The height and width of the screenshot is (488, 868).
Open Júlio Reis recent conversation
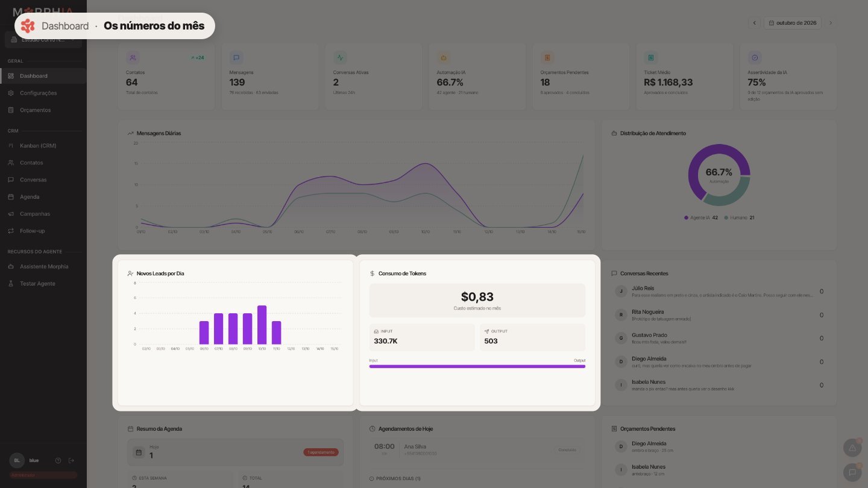point(719,292)
